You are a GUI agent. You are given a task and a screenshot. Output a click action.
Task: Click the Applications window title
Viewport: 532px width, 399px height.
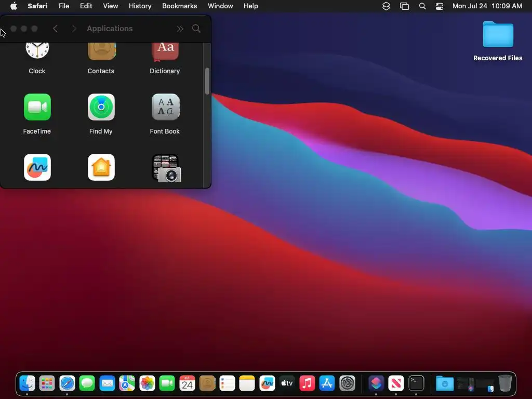click(110, 29)
